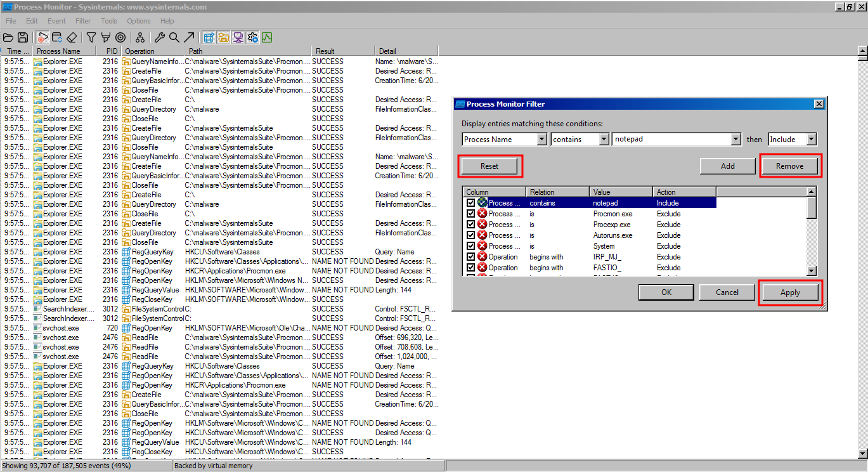Image resolution: width=868 pixels, height=472 pixels.
Task: Toggle the Show Network Activity icon
Action: [238, 37]
